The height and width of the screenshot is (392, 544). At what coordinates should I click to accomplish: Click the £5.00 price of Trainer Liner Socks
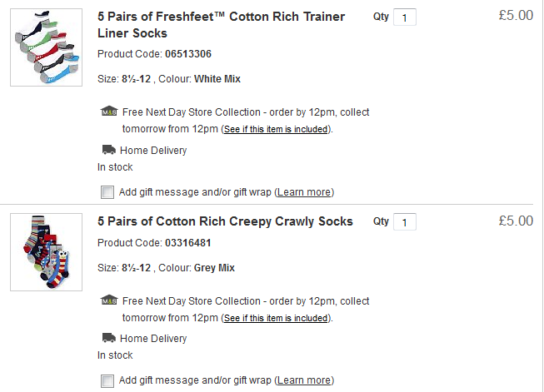click(516, 16)
